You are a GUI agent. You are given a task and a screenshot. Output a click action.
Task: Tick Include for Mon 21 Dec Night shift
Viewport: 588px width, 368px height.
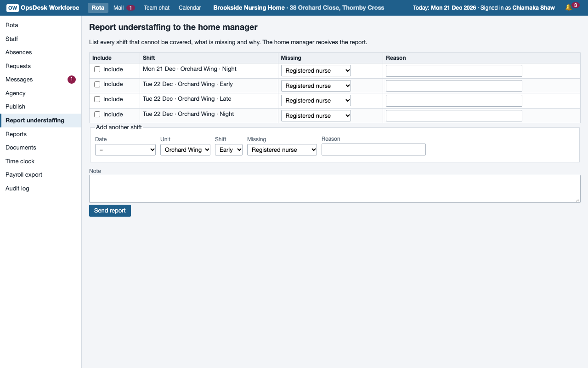pos(97,69)
